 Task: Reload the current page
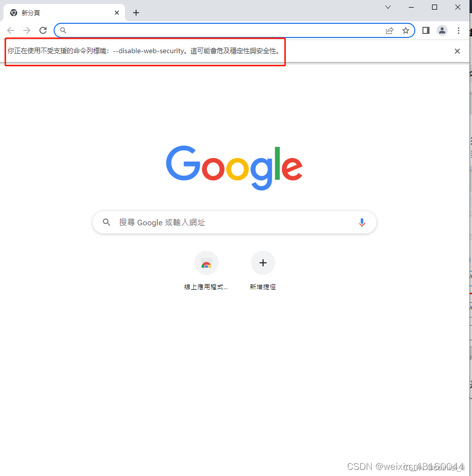43,30
